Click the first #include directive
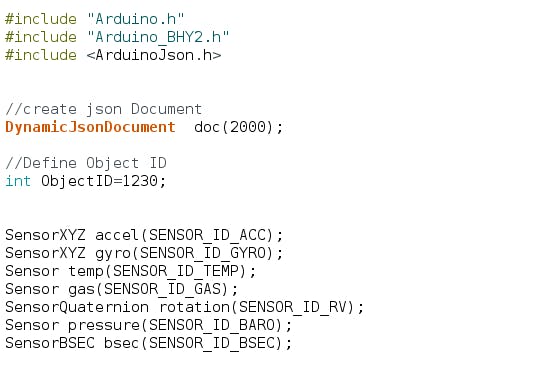 click(x=41, y=19)
